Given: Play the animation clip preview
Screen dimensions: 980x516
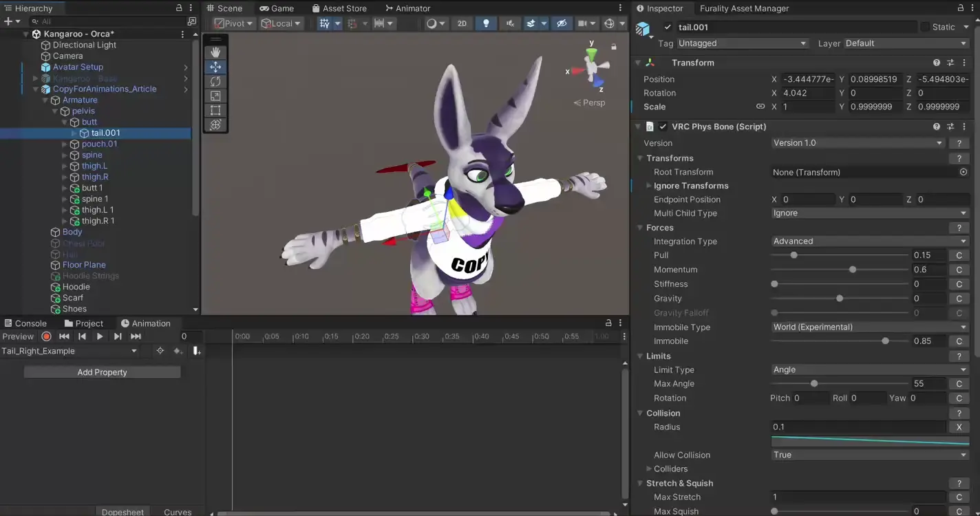Looking at the screenshot, I should (100, 336).
